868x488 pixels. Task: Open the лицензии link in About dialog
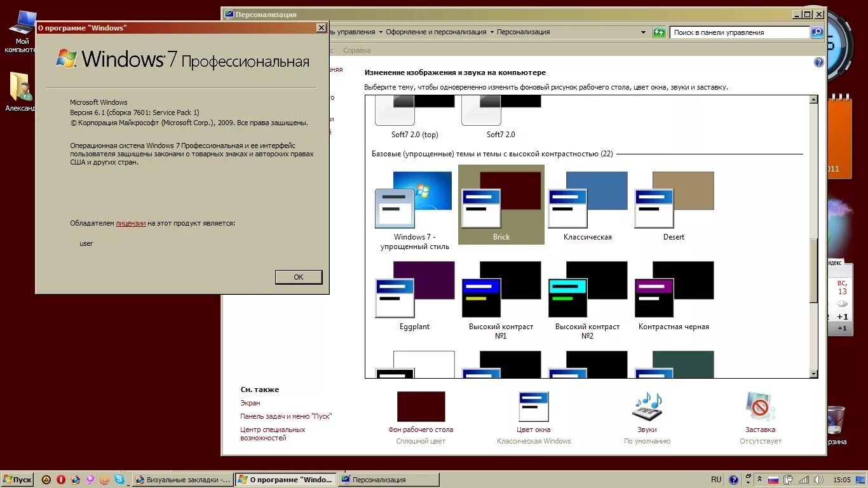tap(131, 223)
